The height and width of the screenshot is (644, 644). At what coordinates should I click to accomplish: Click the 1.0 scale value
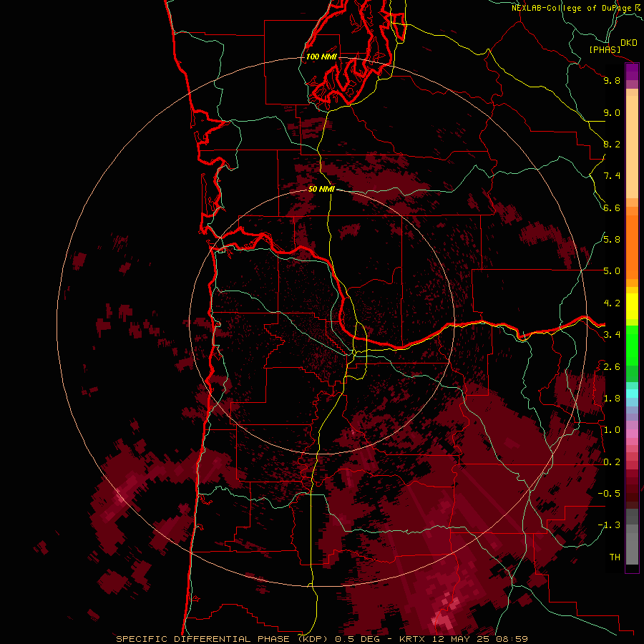[612, 430]
